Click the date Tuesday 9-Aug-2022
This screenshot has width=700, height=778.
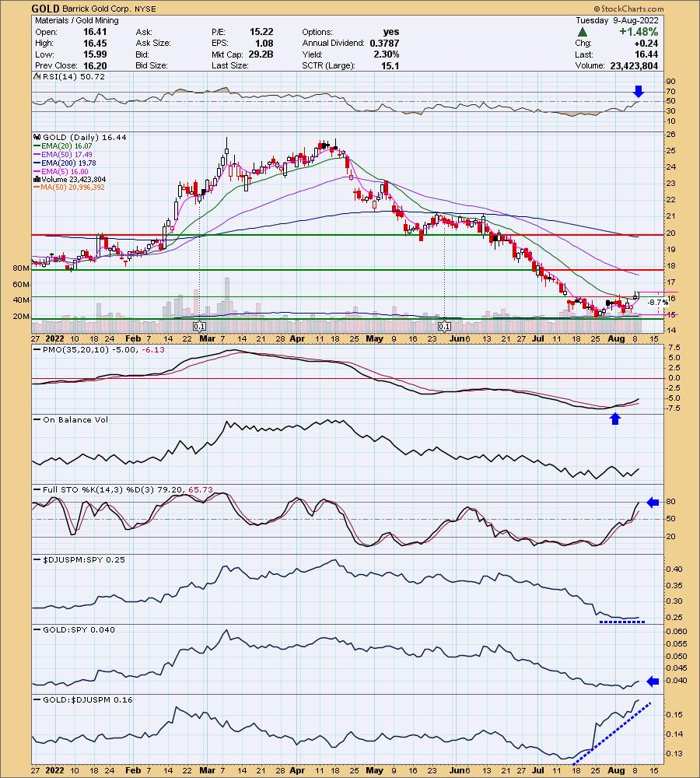[617, 20]
